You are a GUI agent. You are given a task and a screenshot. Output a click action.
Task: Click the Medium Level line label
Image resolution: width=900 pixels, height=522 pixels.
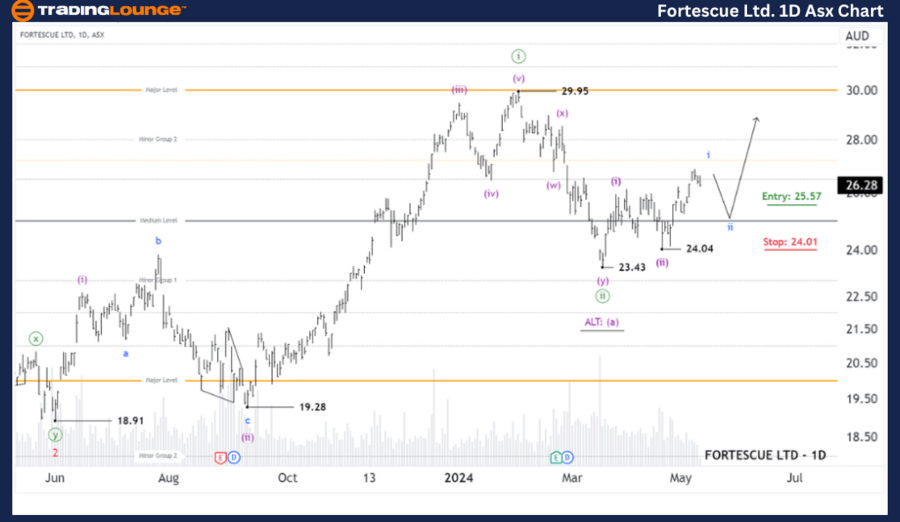tap(158, 221)
